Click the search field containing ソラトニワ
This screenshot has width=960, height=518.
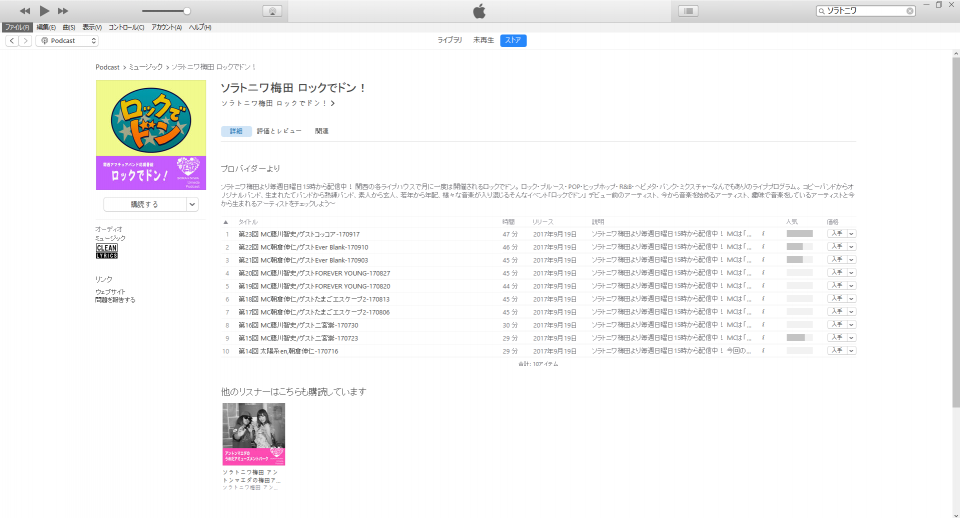866,11
